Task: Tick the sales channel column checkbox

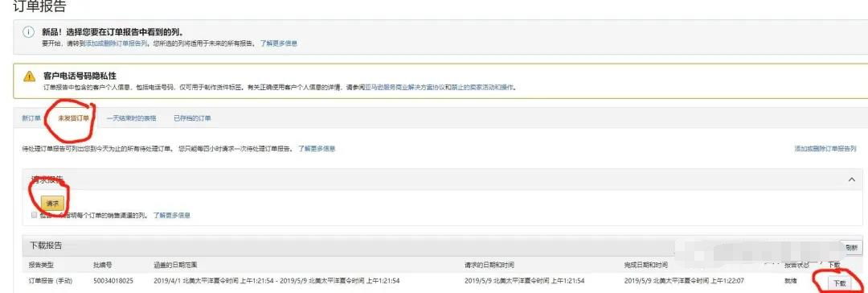Action: pyautogui.click(x=35, y=215)
